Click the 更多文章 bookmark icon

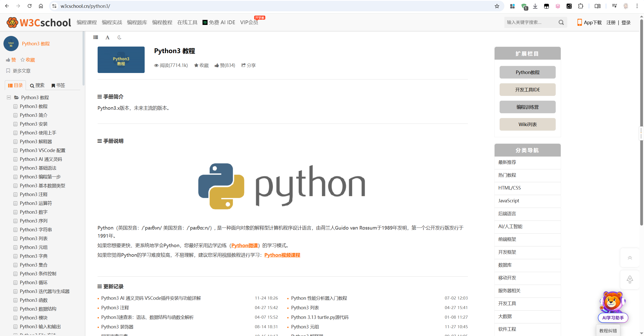(8, 71)
